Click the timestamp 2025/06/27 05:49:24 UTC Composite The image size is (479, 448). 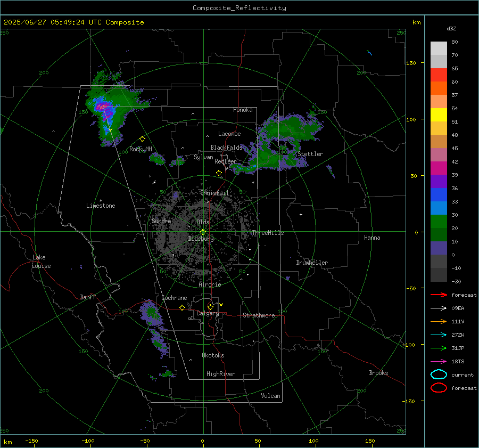click(74, 22)
